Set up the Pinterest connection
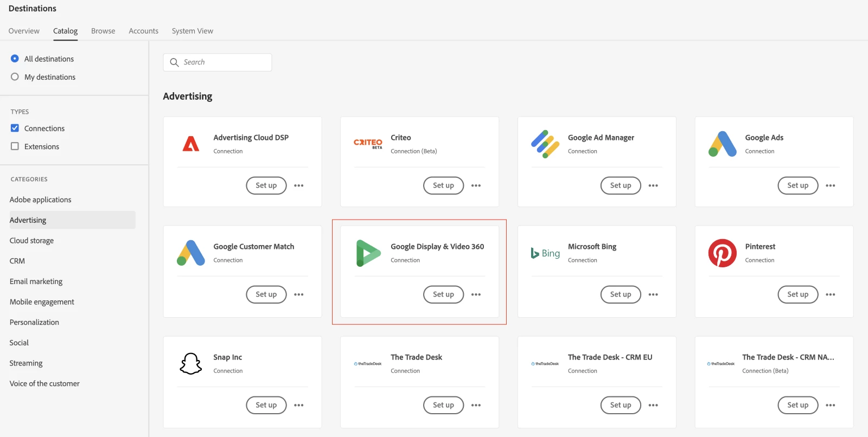 coord(798,294)
